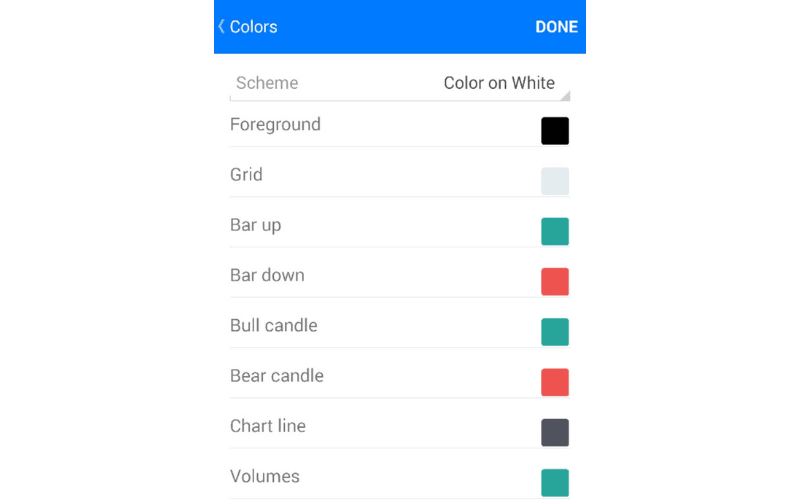Open the green Bar up color swatch
The image size is (800, 500).
coord(555,231)
